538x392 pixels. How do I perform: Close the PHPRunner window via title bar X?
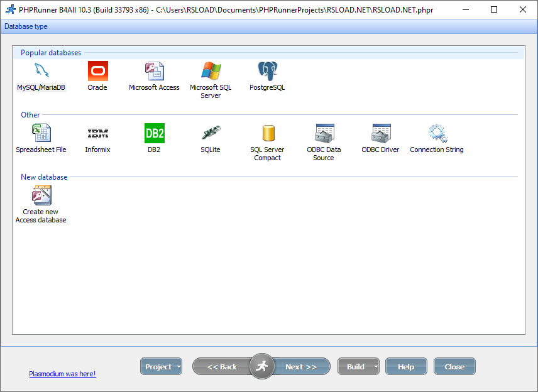tap(522, 9)
